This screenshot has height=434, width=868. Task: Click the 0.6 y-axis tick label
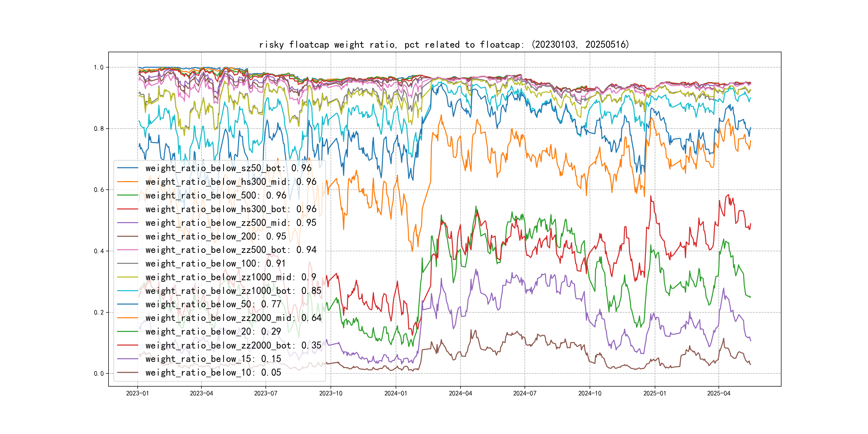tap(99, 190)
